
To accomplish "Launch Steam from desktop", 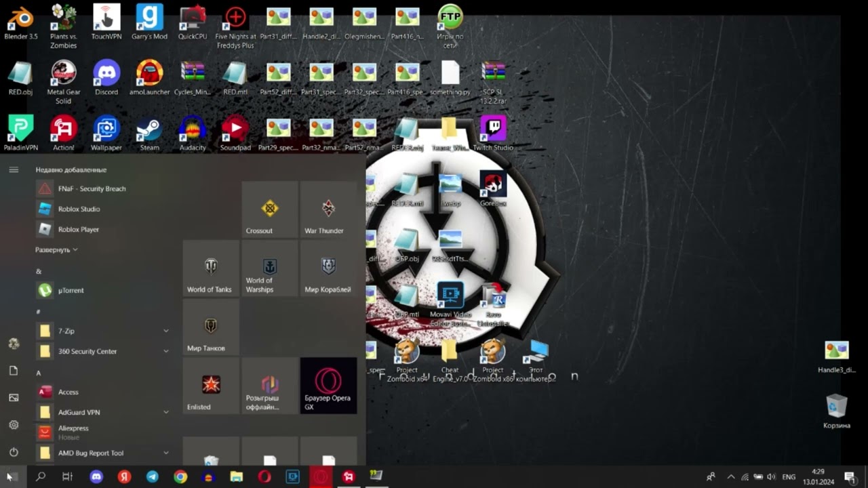I will click(x=149, y=134).
